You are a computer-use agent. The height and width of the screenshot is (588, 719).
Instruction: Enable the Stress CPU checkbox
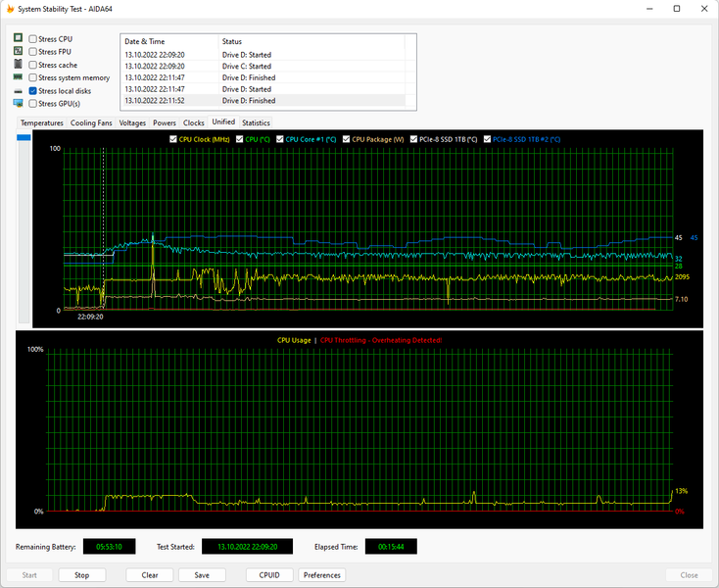[33, 39]
